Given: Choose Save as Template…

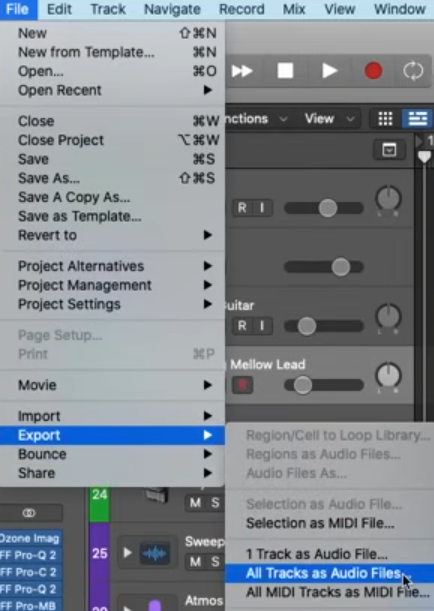Looking at the screenshot, I should [x=112, y=216].
